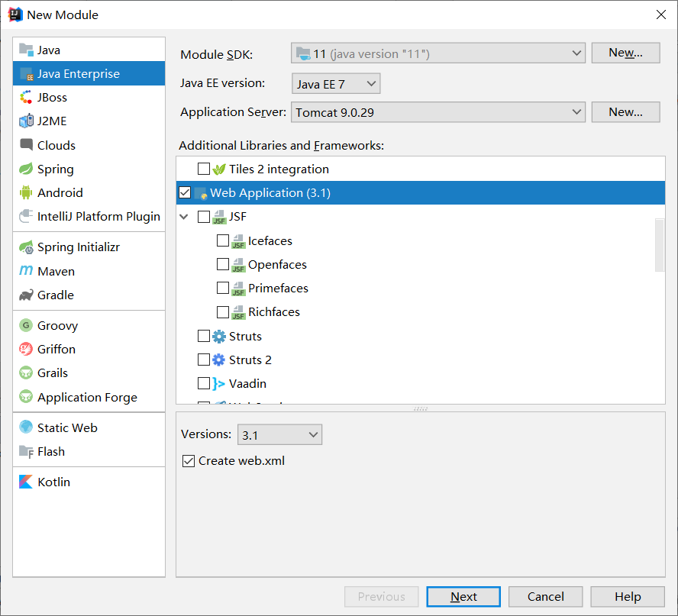Click the Android robot icon
The image size is (678, 616).
click(x=26, y=192)
